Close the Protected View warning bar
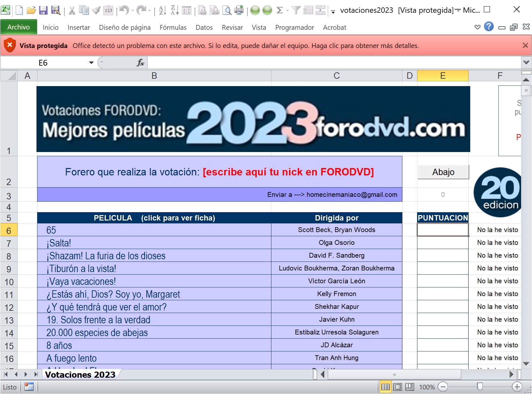Viewport: 532px width, 394px height. point(525,45)
